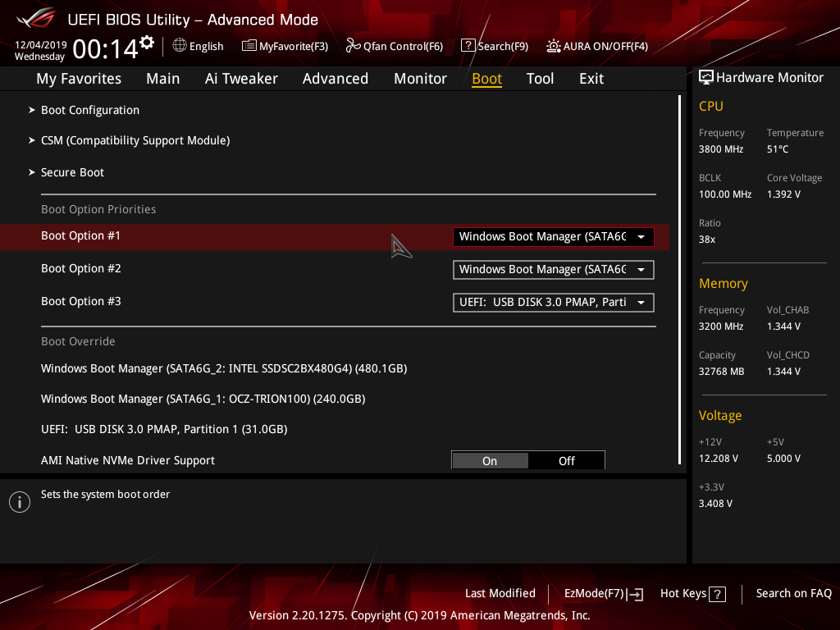Viewport: 840px width, 630px height.
Task: Click the ROG logo icon
Action: (x=35, y=19)
